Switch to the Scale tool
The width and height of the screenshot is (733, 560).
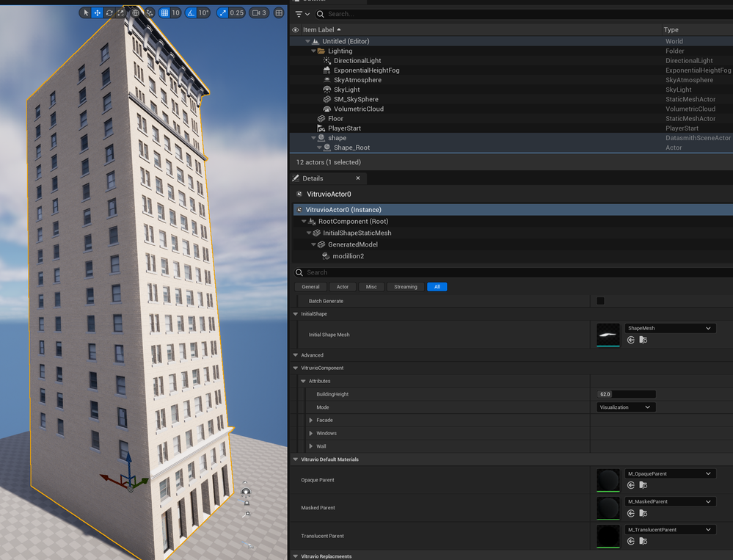pyautogui.click(x=120, y=12)
